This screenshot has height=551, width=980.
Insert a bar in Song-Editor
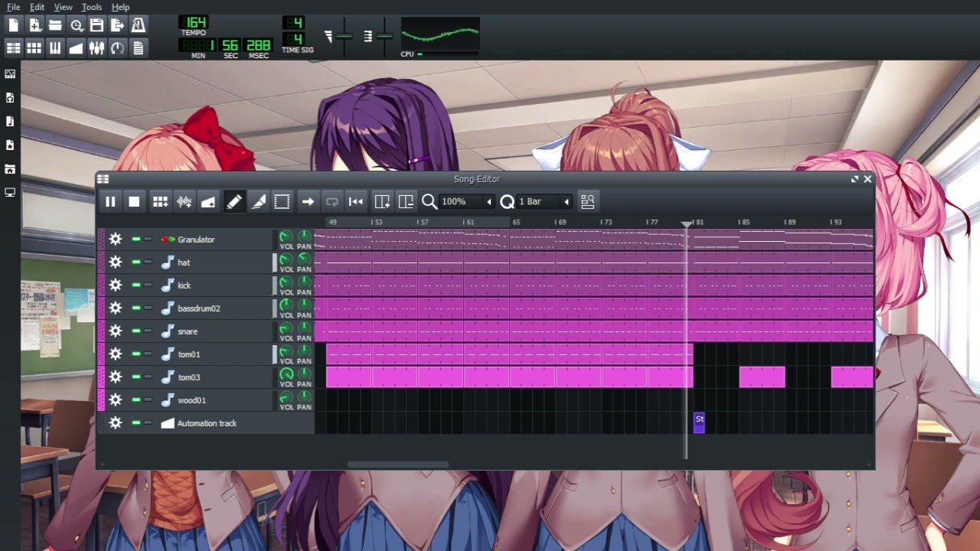click(x=382, y=202)
